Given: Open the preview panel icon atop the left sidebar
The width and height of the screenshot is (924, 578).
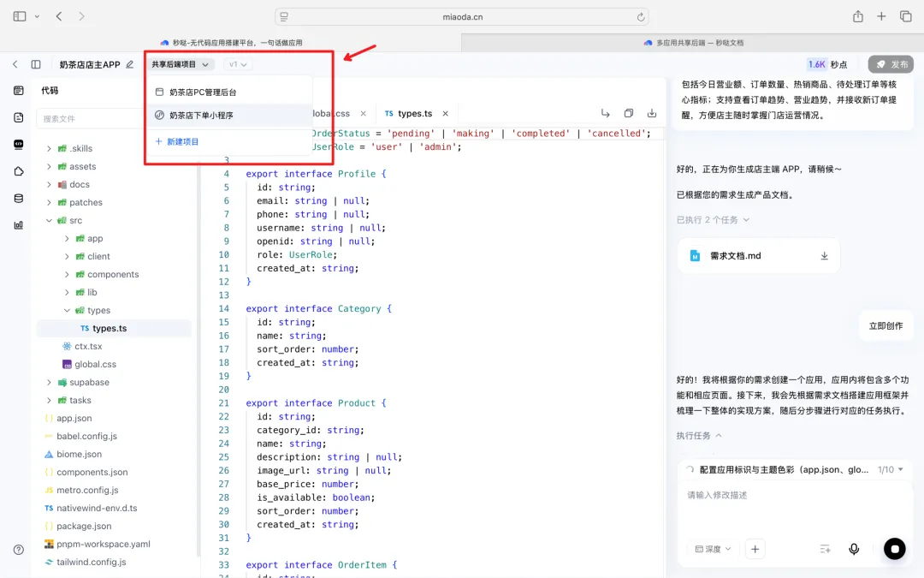Looking at the screenshot, I should 19,90.
